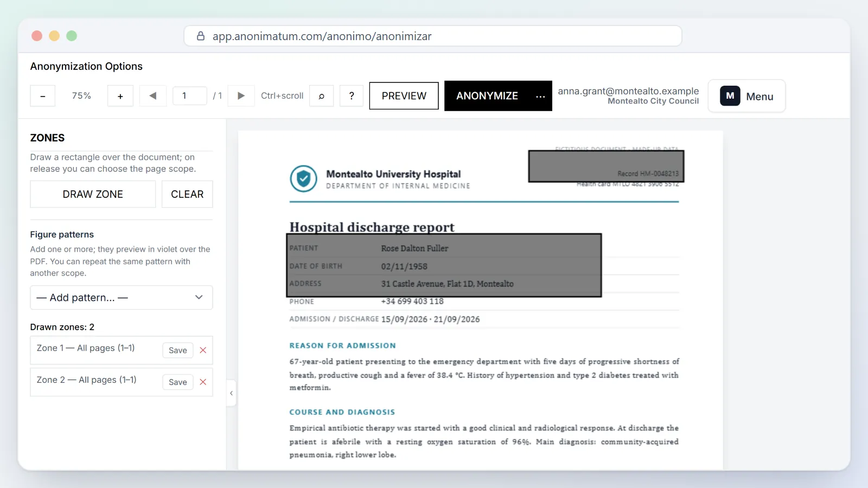Click the ANONYMIZE button
Screen dimensions: 868x488
coord(487,96)
